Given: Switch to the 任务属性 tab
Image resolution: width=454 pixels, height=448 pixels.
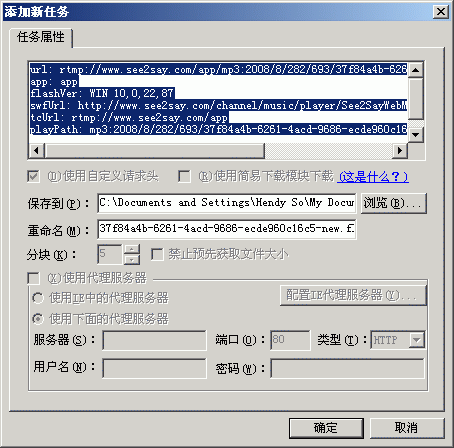Looking at the screenshot, I should (x=41, y=37).
